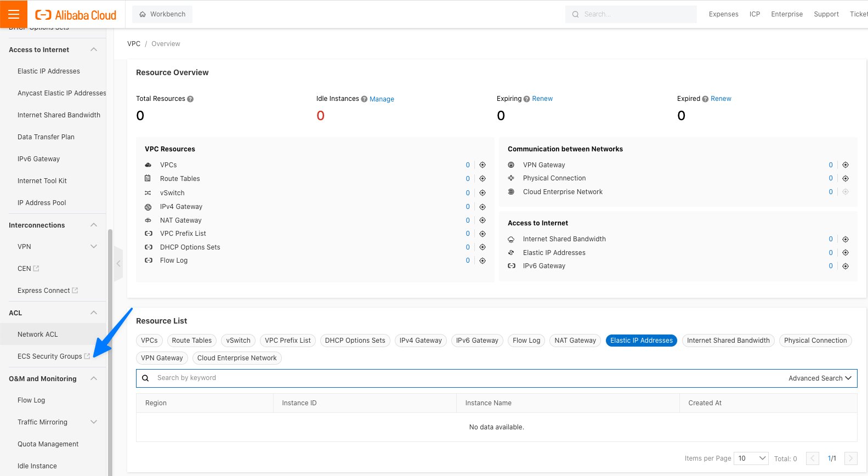Click the target icon beside Elastic IP Addresses
This screenshot has width=868, height=476.
(x=846, y=253)
